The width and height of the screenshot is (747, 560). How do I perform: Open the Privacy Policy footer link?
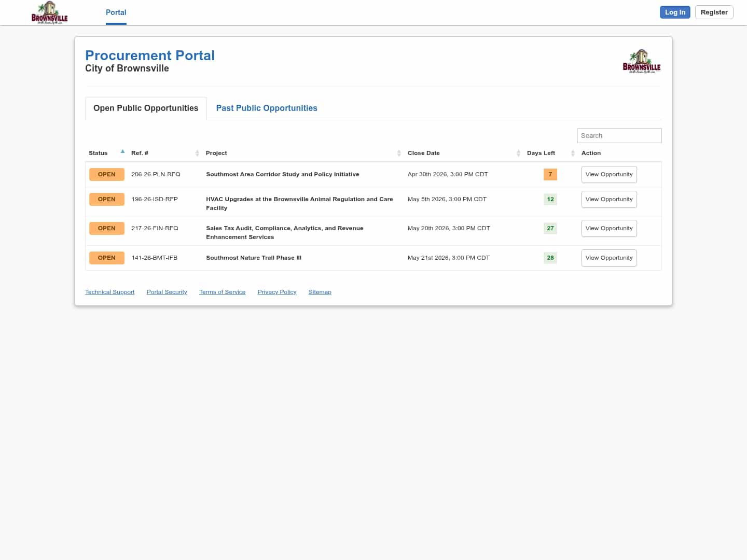click(276, 292)
